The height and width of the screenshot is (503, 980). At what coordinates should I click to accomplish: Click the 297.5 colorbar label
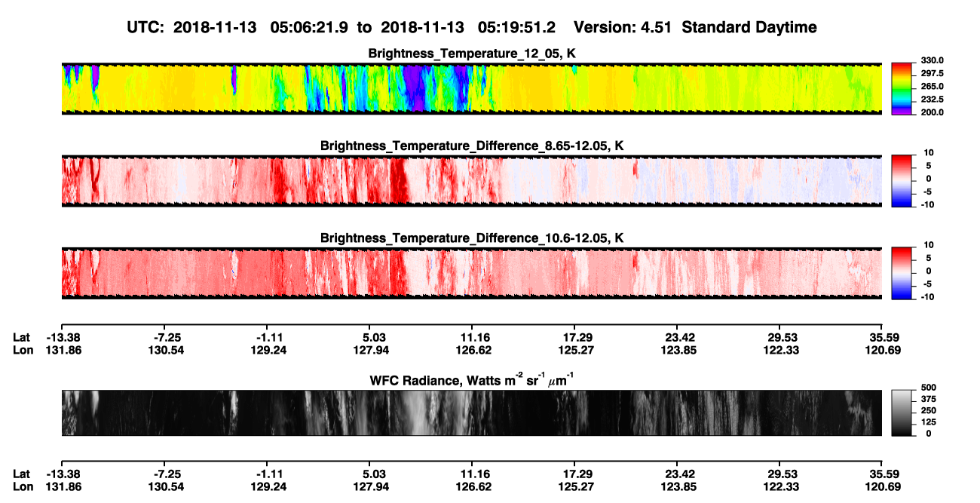coord(933,74)
